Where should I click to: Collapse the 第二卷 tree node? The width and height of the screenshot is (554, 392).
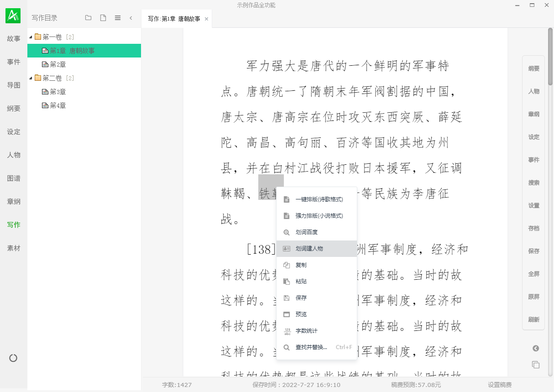31,78
